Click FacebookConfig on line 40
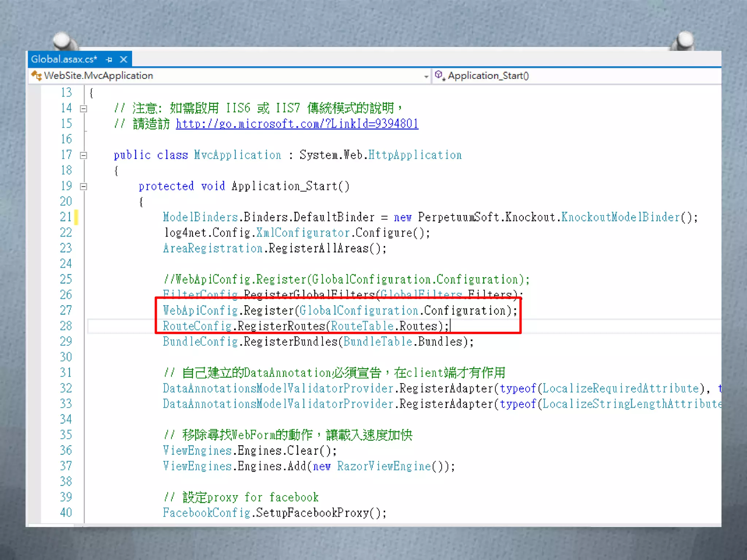This screenshot has width=747, height=560. click(x=206, y=513)
